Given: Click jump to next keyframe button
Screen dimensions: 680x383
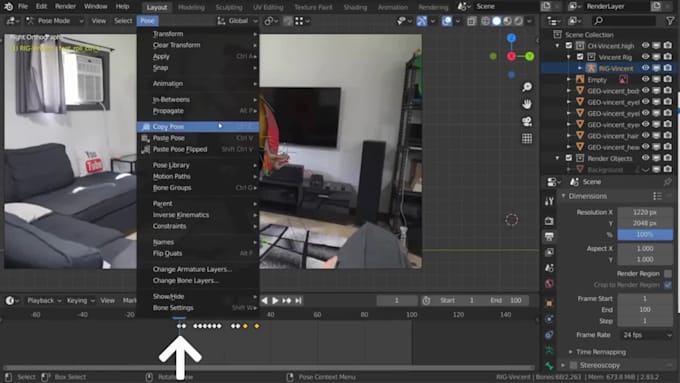Looking at the screenshot, I should 287,300.
